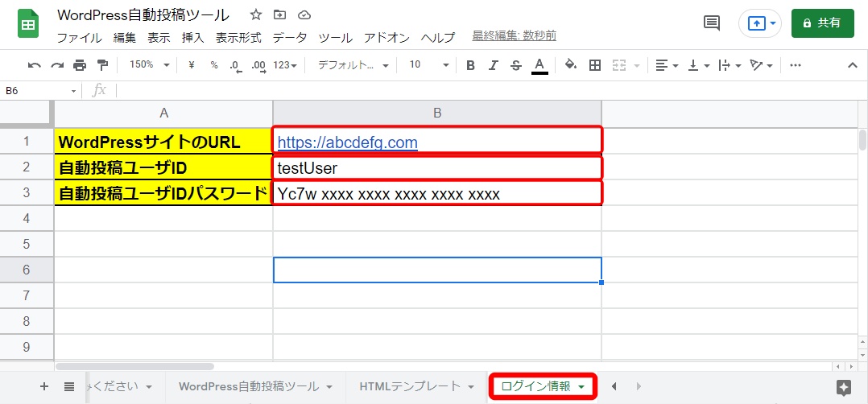
Task: Select the WordPressサイトのURL cell
Action: [163, 142]
